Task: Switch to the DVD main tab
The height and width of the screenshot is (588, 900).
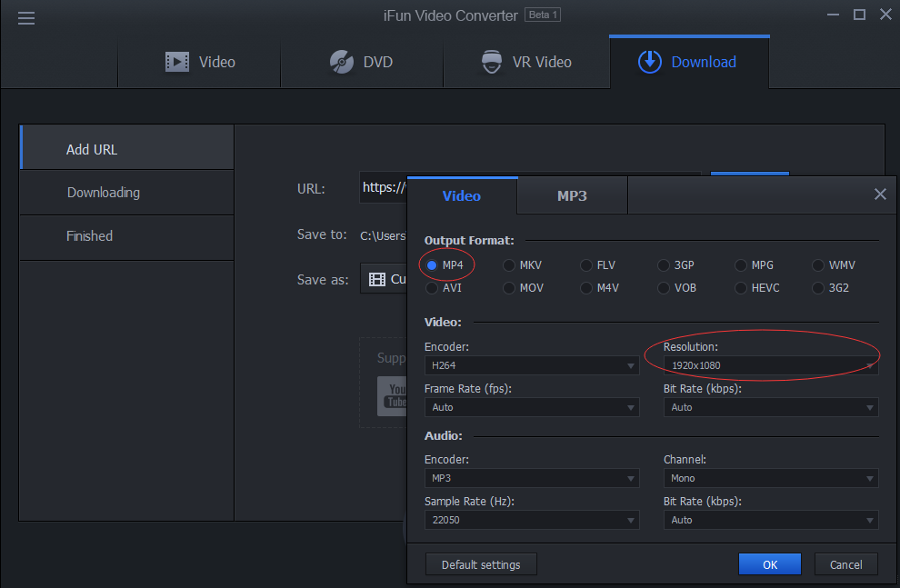Action: pos(362,62)
